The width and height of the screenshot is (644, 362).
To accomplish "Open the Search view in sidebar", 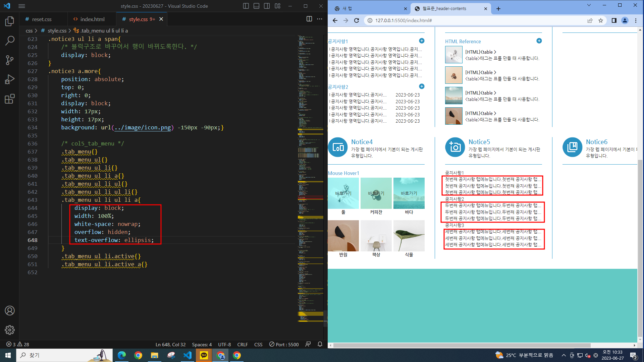I will click(x=10, y=41).
